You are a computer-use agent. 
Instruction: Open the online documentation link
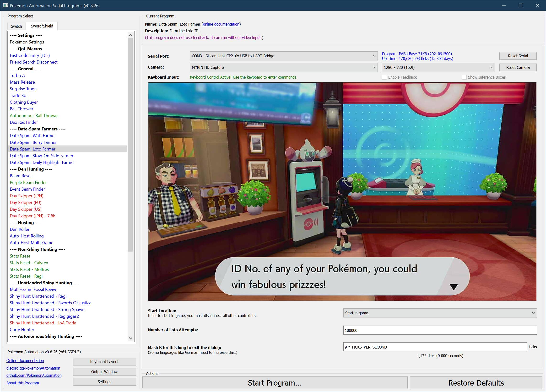(221, 24)
